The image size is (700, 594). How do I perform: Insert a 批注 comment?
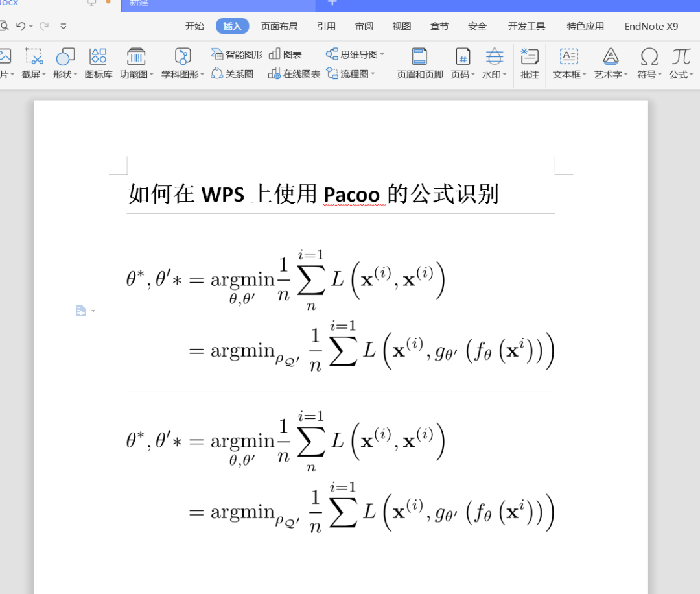(x=530, y=64)
